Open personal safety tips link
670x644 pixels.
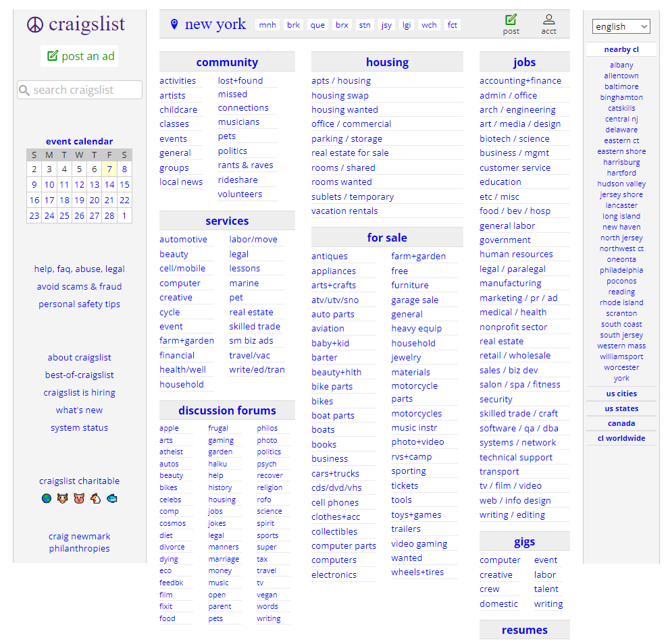click(x=80, y=304)
